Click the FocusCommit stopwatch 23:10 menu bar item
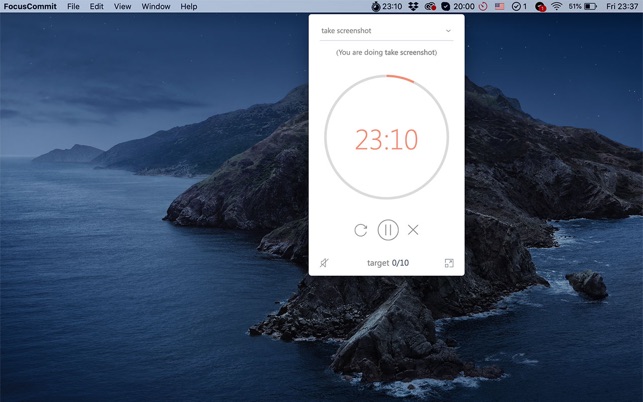643x402 pixels. [387, 7]
